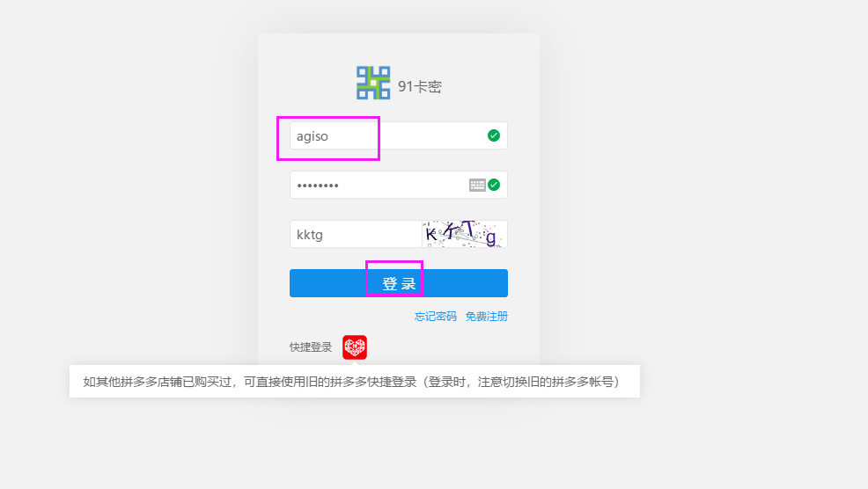Click the username field containing agiso
Viewport: 868px width, 489px height.
pos(399,135)
